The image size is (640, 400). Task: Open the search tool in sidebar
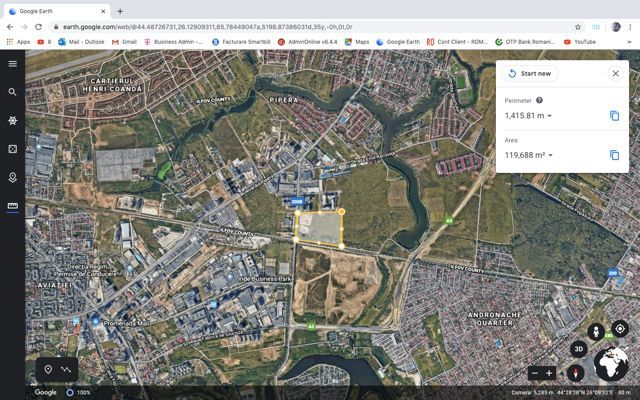tap(12, 92)
